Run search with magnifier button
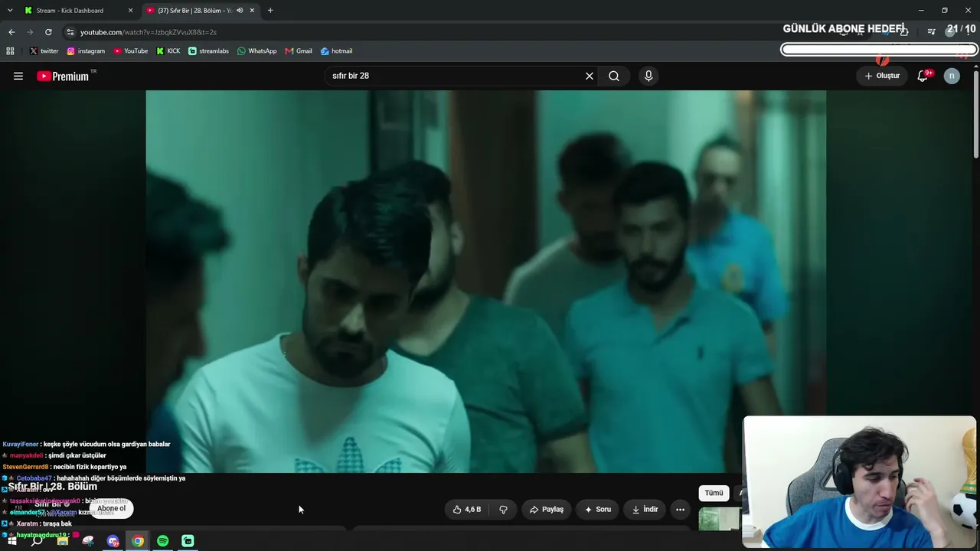The width and height of the screenshot is (980, 551). point(614,76)
